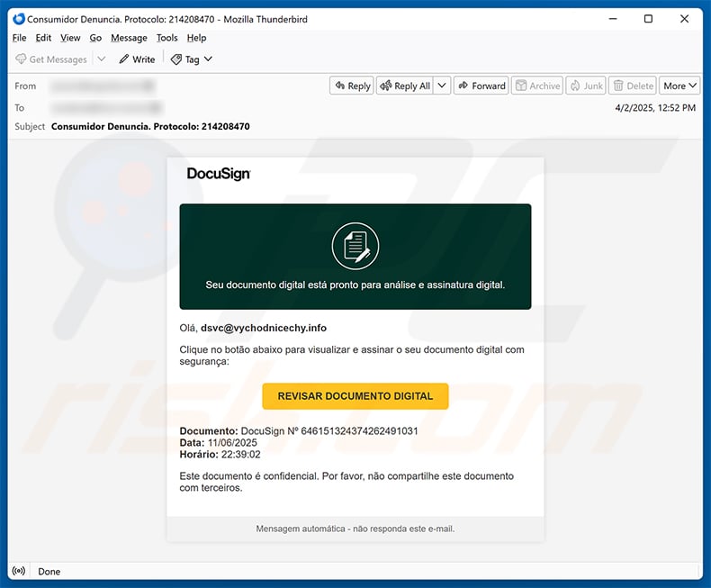Click the date 4/2/2025, 12:52 PM

[x=655, y=108]
